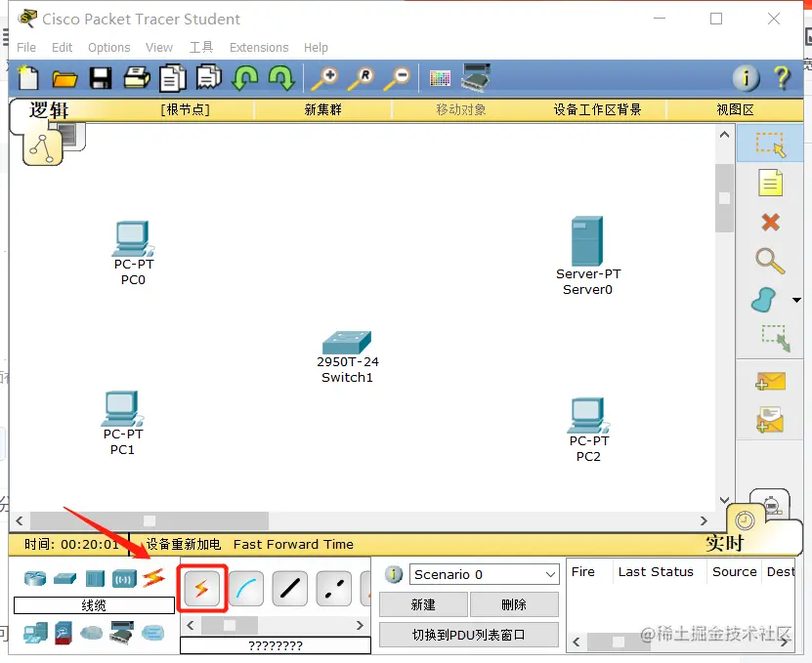Choose the Select tool in the right panel
This screenshot has width=812, height=663.
770,145
